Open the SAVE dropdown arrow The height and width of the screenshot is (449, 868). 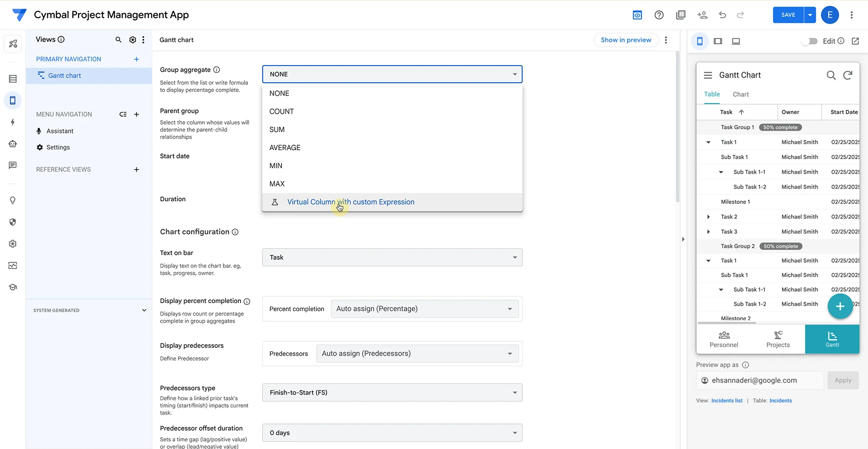[x=810, y=15]
